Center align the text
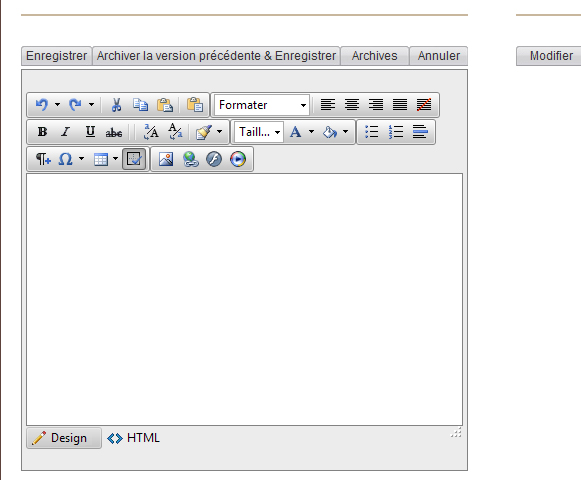Screen dimensions: 581x480 [x=352, y=105]
